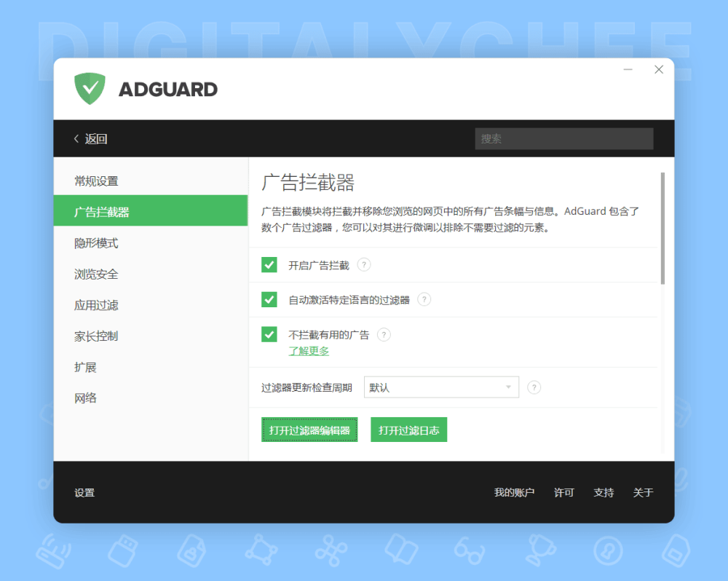Go back using the 返回 button
728x581 pixels.
point(90,138)
